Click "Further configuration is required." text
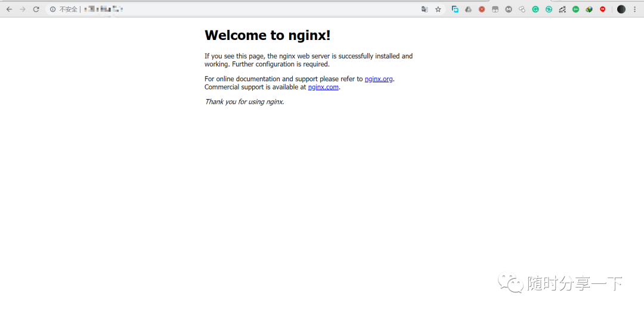The image size is (644, 312). pyautogui.click(x=281, y=64)
